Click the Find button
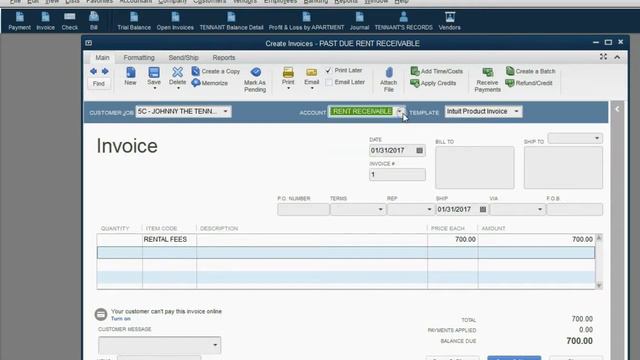The width and height of the screenshot is (640, 360). [99, 84]
